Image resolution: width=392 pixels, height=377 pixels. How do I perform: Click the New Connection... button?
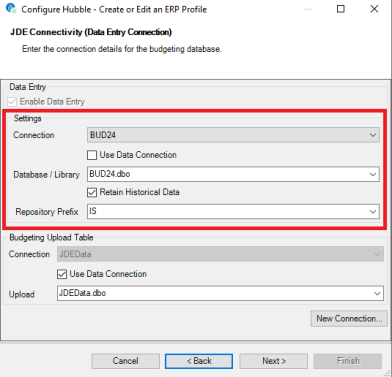point(349,319)
